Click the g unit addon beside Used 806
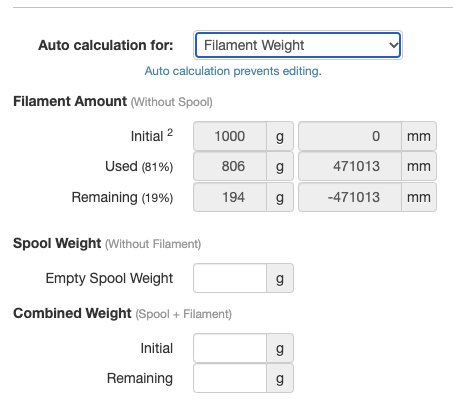 coord(280,166)
